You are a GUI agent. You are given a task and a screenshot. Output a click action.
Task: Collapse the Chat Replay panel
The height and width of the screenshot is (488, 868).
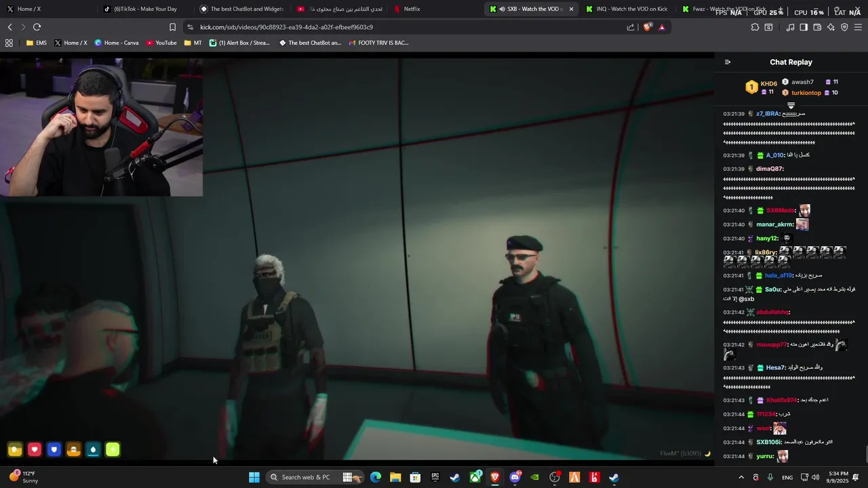pos(728,62)
